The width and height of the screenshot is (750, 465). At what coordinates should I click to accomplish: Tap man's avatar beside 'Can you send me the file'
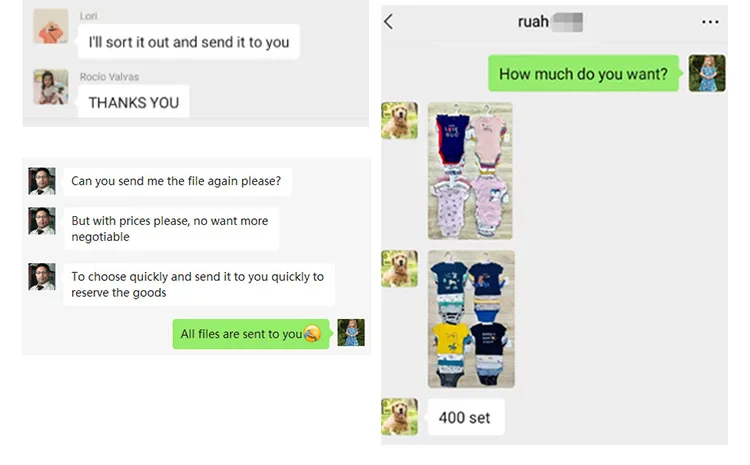(x=42, y=181)
